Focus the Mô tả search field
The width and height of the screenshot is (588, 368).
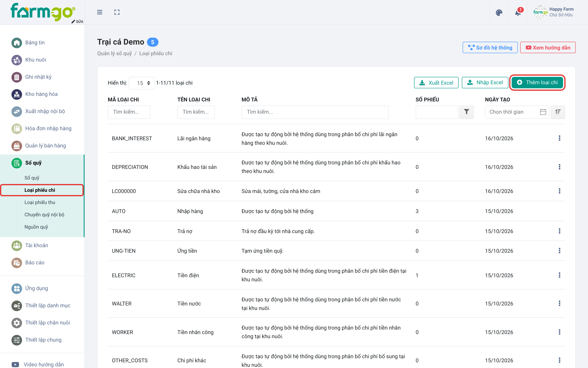(x=315, y=112)
